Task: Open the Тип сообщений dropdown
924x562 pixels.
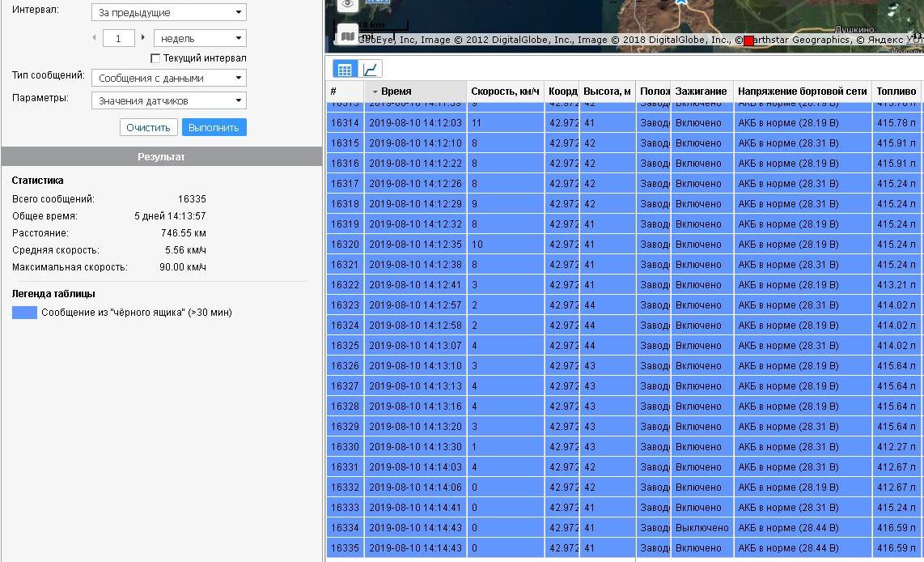Action: 168,79
